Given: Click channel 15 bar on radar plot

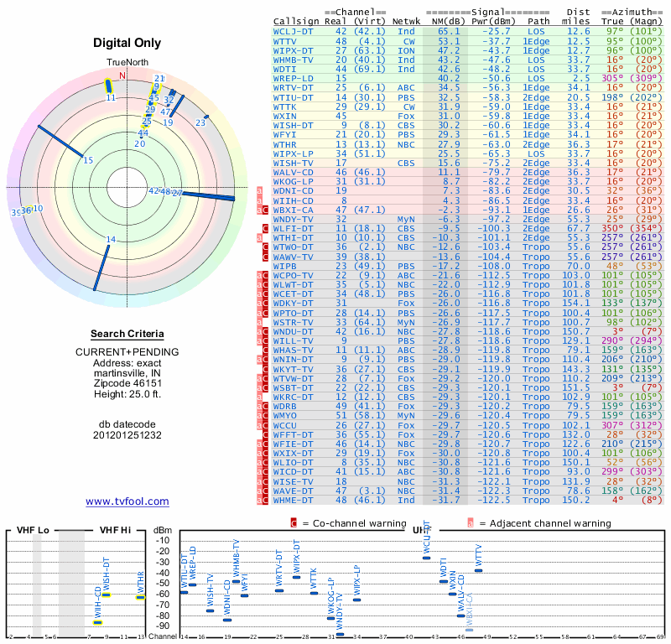Looking at the screenshot, I should coord(60,141).
